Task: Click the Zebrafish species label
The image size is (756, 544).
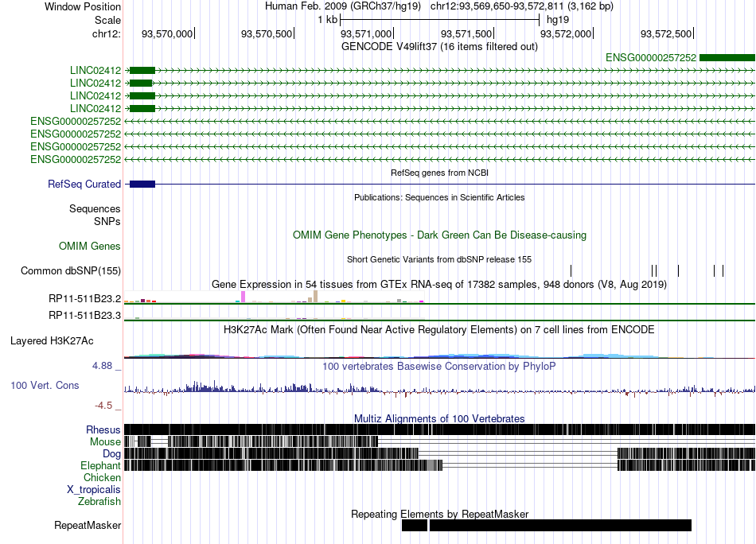Action: point(99,502)
